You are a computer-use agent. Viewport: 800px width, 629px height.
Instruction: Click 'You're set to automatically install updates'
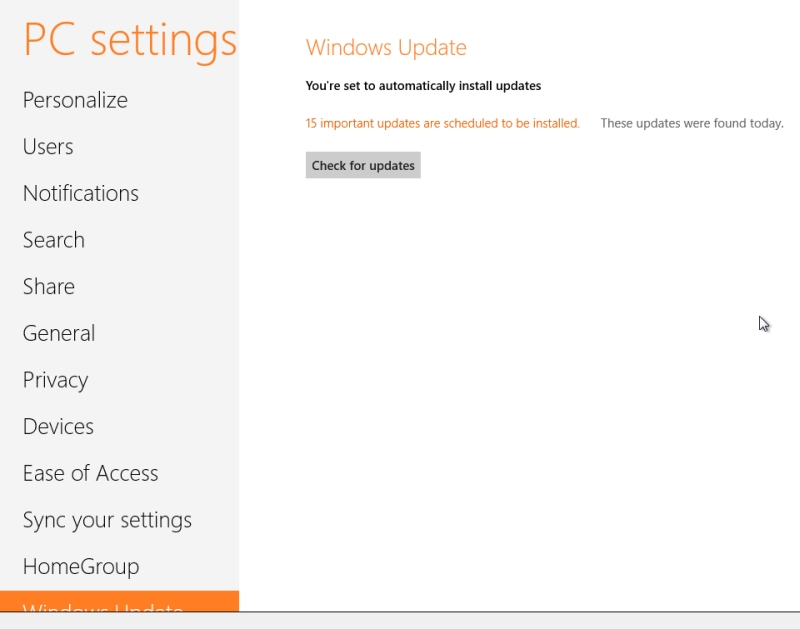click(x=423, y=86)
